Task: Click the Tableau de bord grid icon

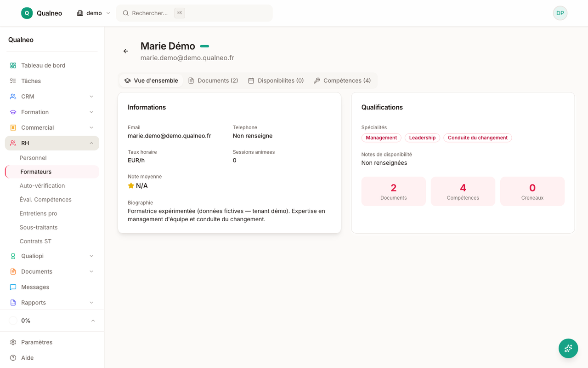Action: 13,65
